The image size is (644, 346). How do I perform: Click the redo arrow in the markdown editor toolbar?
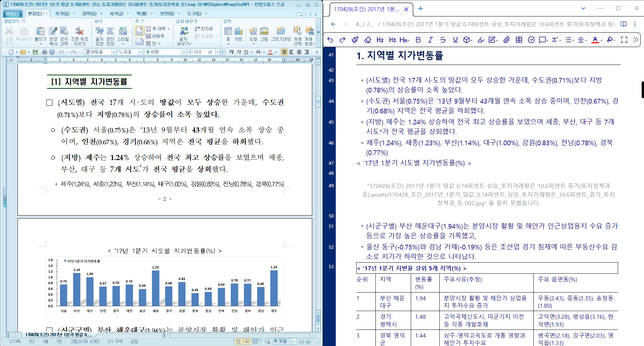click(343, 40)
